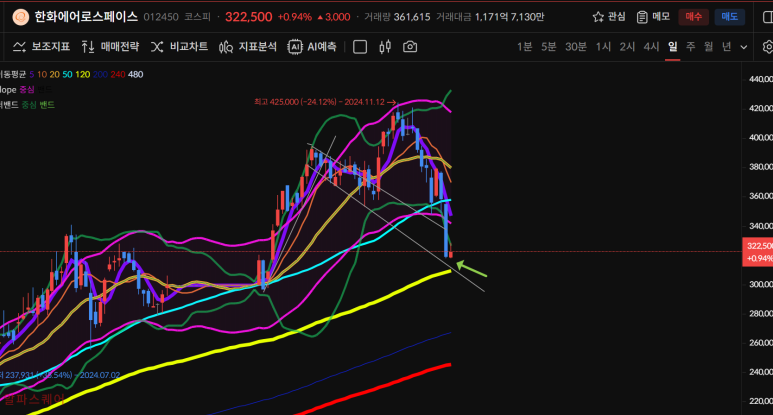Switch to 4시 timeframe
The image size is (773, 415).
click(651, 47)
